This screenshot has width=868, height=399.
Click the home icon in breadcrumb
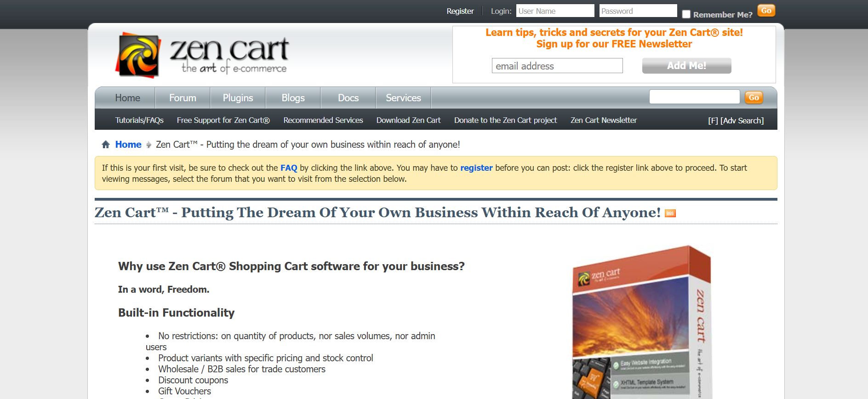coord(106,145)
